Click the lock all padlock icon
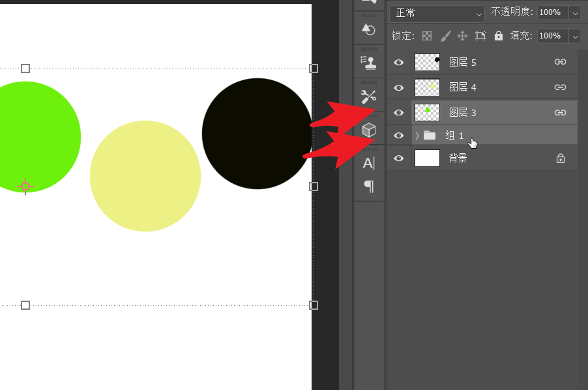 pos(499,36)
